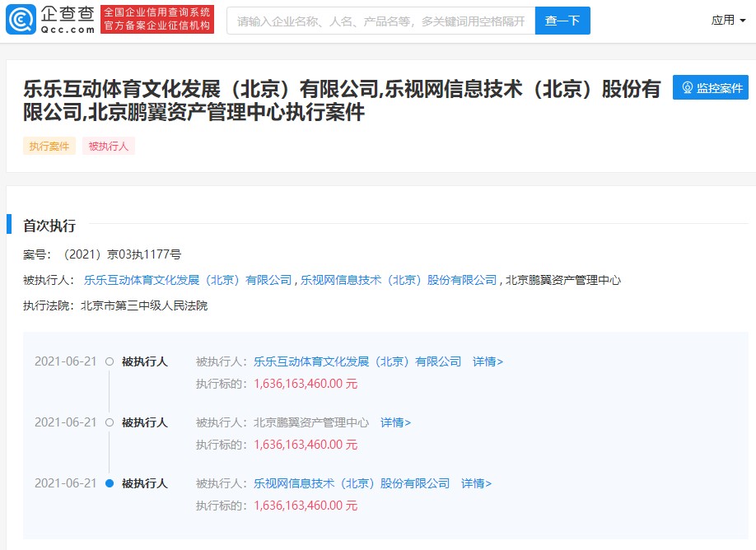Open 乐视网信息技术 link in timeline
756x550 pixels.
tap(352, 483)
